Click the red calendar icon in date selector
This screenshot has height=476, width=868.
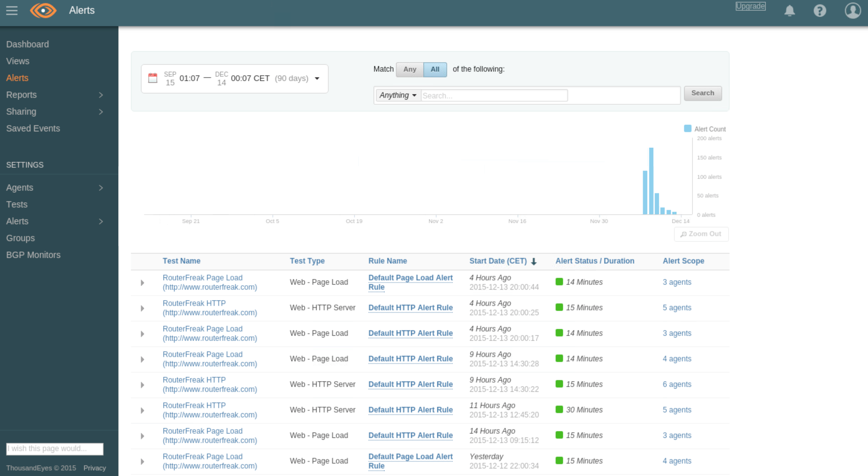[153, 79]
